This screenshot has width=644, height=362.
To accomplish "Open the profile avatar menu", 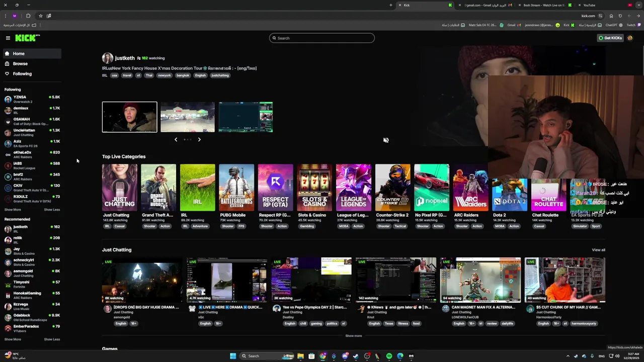I will 630,38.
